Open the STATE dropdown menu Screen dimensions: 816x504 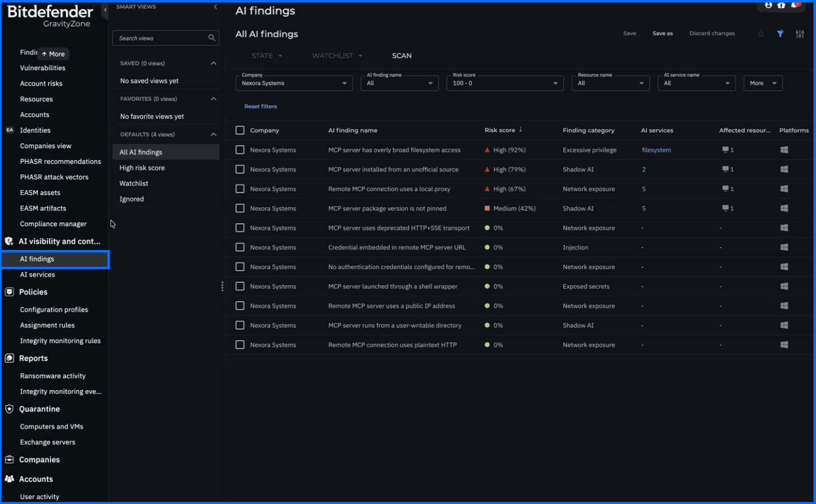click(x=267, y=55)
